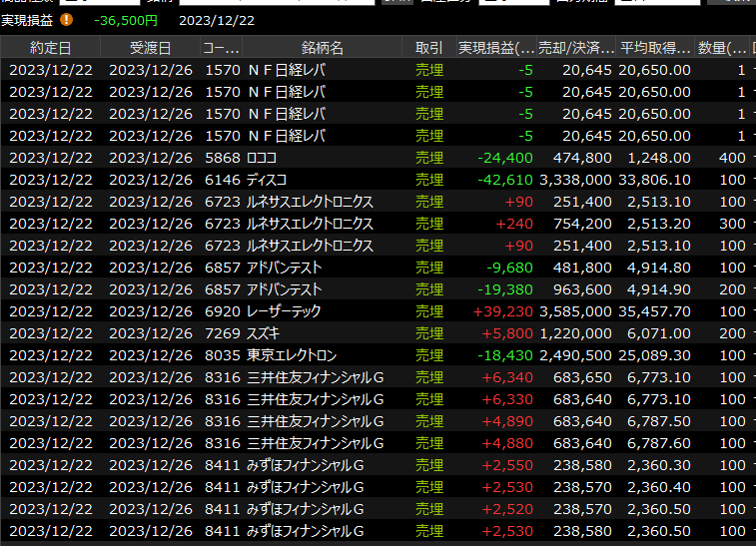The width and height of the screenshot is (756, 546).
Task: Sort by the 約定日 column header
Action: pyautogui.click(x=50, y=48)
